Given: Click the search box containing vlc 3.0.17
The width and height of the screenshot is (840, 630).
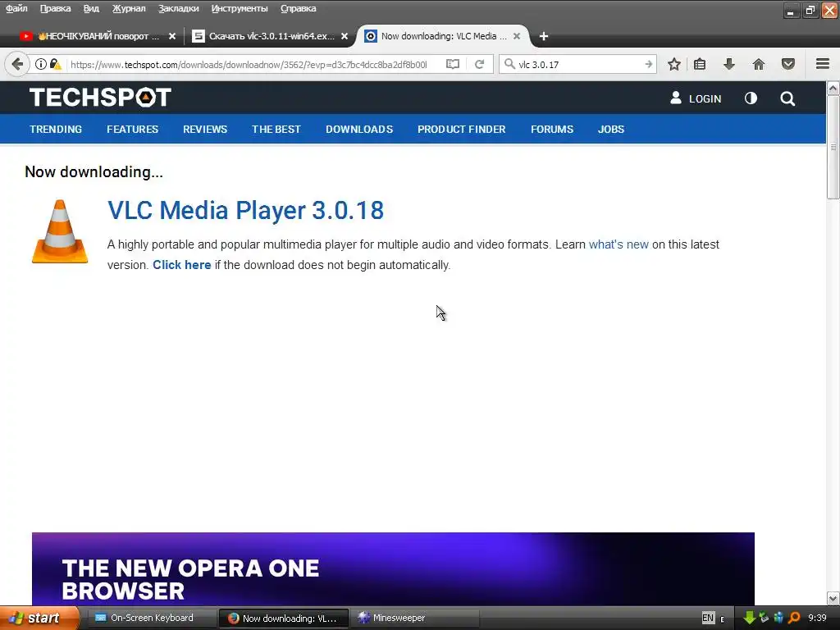Looking at the screenshot, I should click(x=578, y=64).
